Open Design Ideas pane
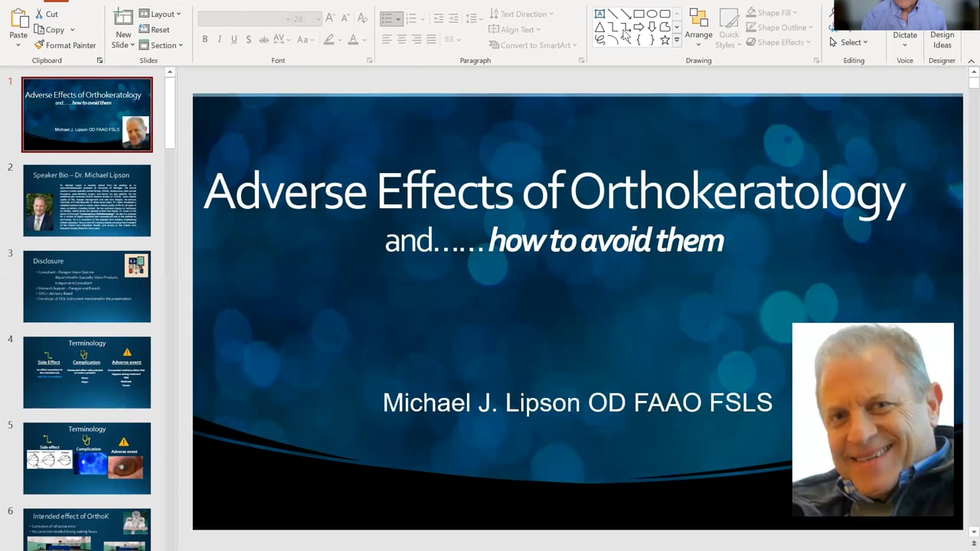 [x=942, y=38]
